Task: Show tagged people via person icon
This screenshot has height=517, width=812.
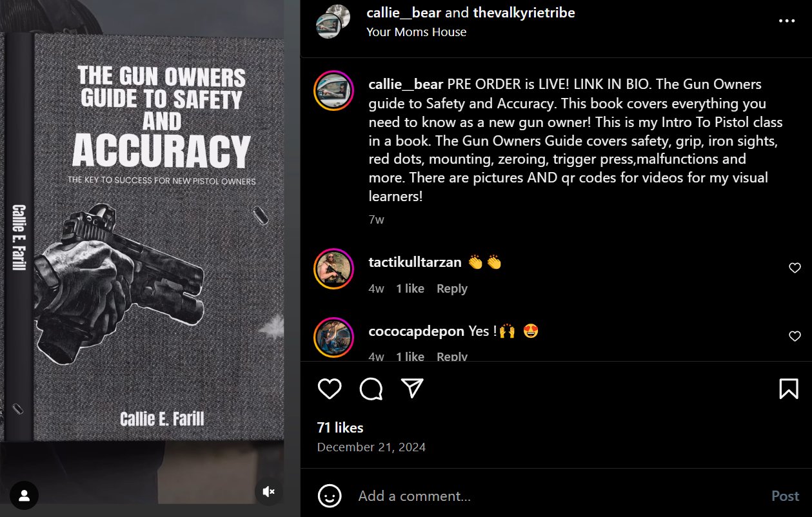Action: 25,495
